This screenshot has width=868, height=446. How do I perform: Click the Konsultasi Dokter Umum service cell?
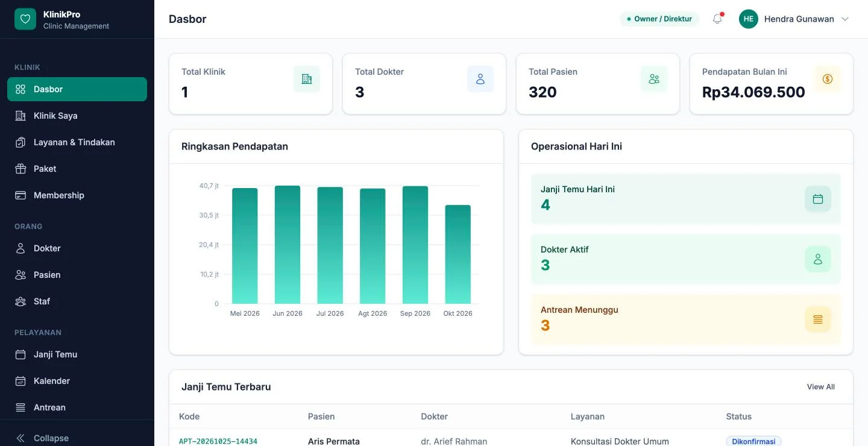click(x=620, y=441)
